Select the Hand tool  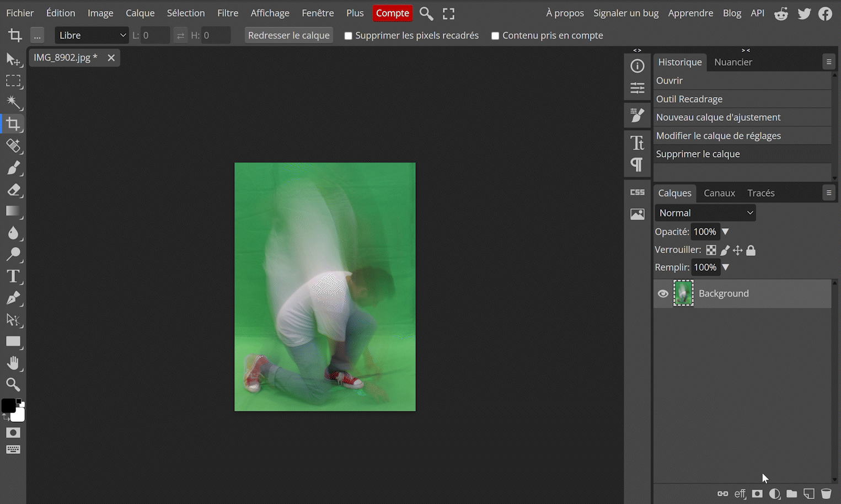click(13, 363)
